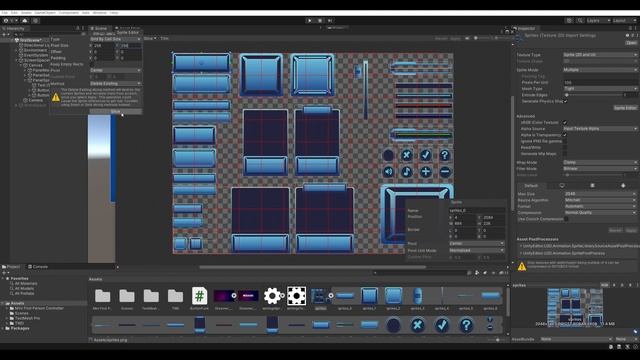640x360 pixels.
Task: Toggle the Read/Write checkbox
Action: tap(565, 147)
